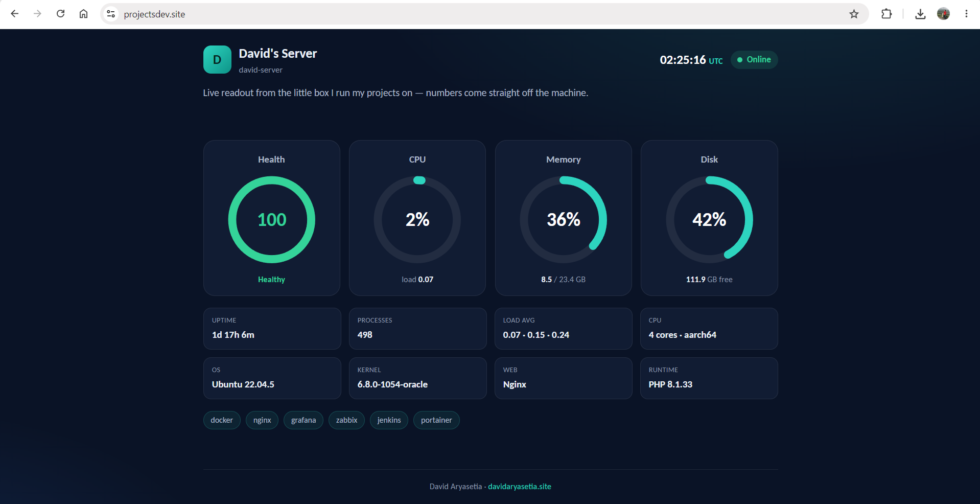Viewport: 980px width, 504px height.
Task: Click the Memory gauge showing 36%
Action: click(564, 220)
